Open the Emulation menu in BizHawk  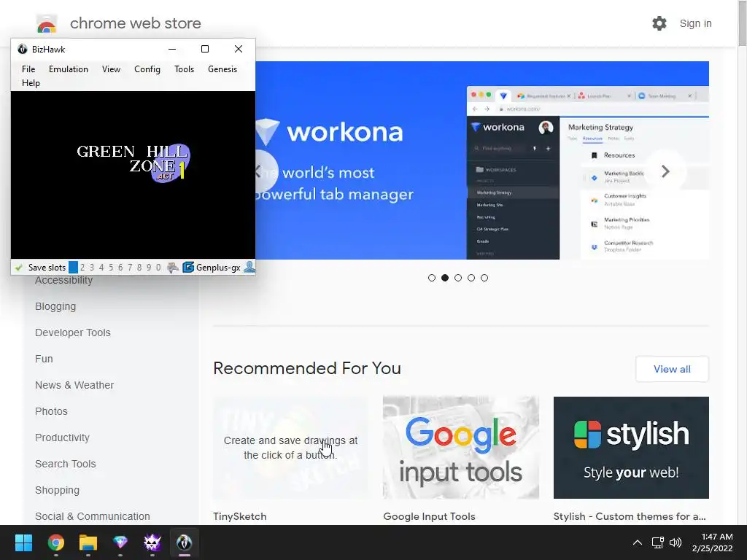pyautogui.click(x=68, y=69)
